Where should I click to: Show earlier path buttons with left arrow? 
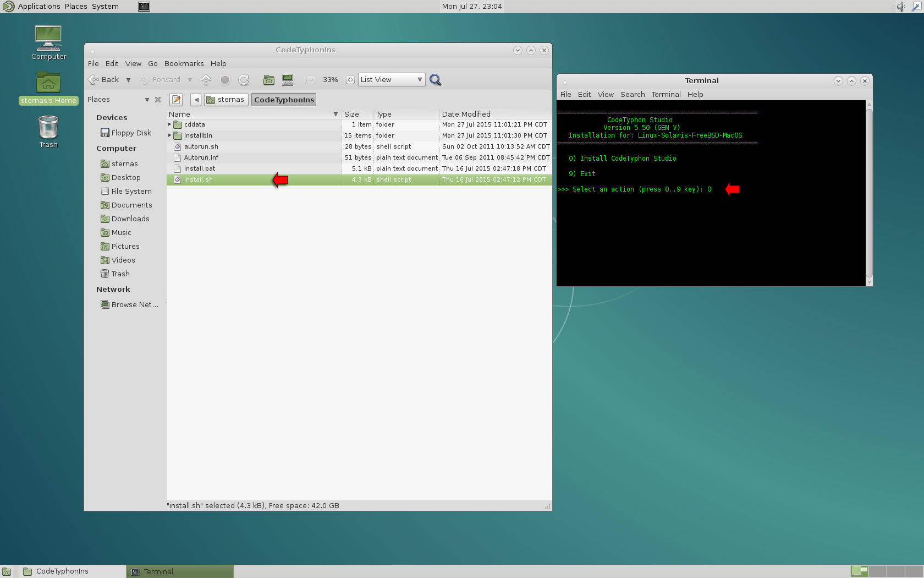pyautogui.click(x=196, y=100)
